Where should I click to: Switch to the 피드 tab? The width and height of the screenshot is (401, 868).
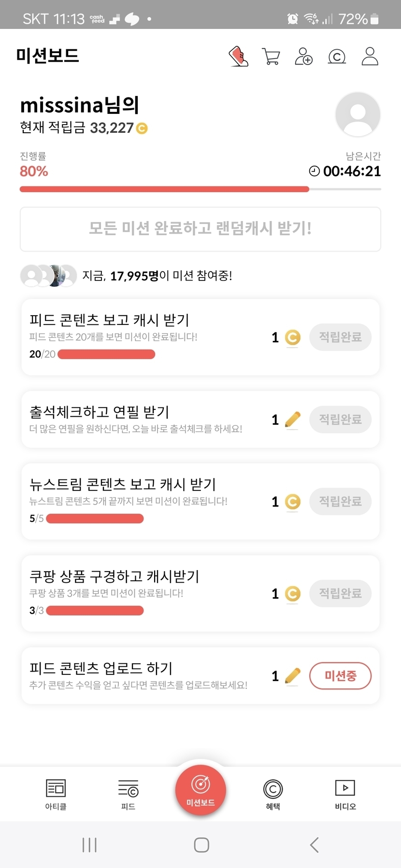tap(128, 794)
